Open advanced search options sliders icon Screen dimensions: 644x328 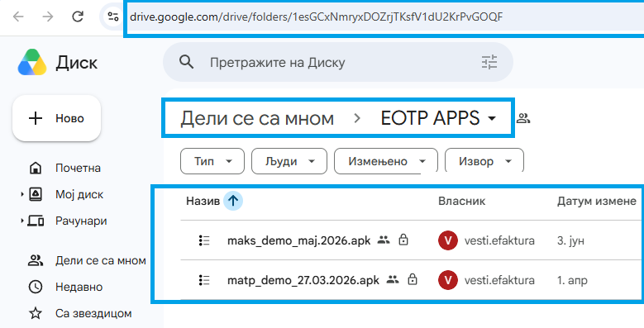coord(489,63)
